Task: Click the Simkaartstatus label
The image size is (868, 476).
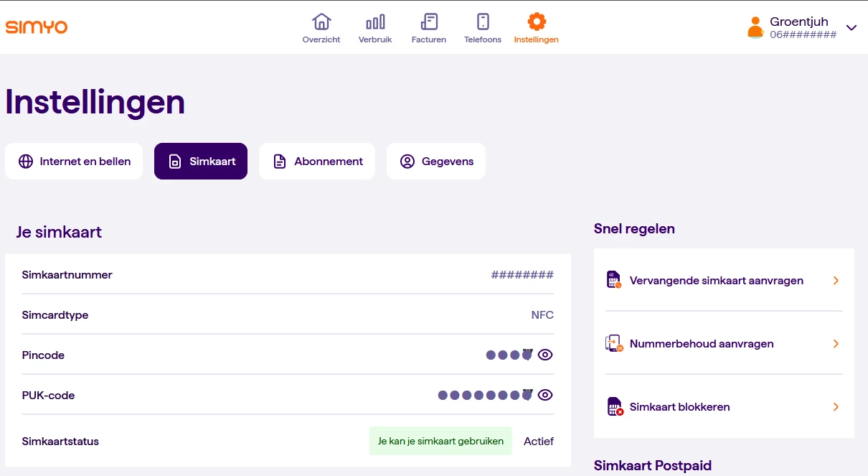Action: point(60,442)
